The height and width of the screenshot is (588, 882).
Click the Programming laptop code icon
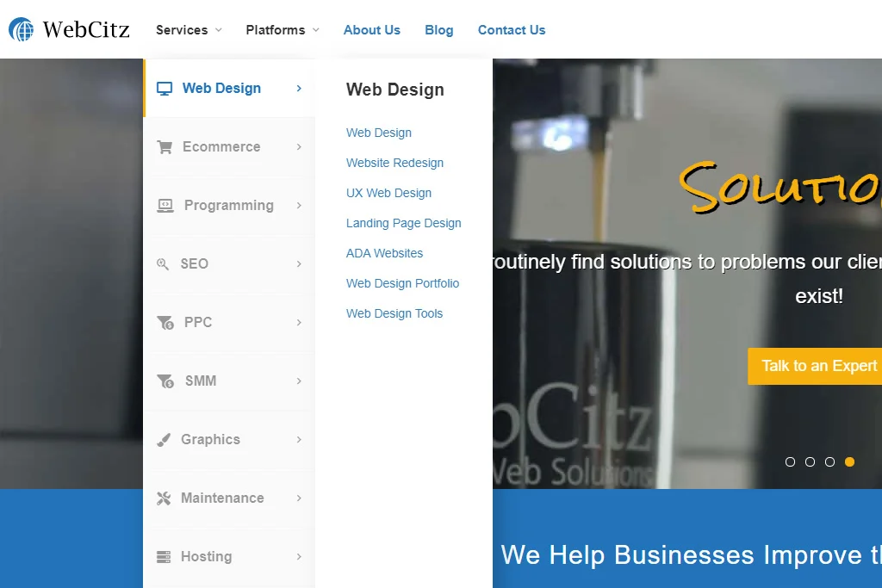click(x=165, y=206)
